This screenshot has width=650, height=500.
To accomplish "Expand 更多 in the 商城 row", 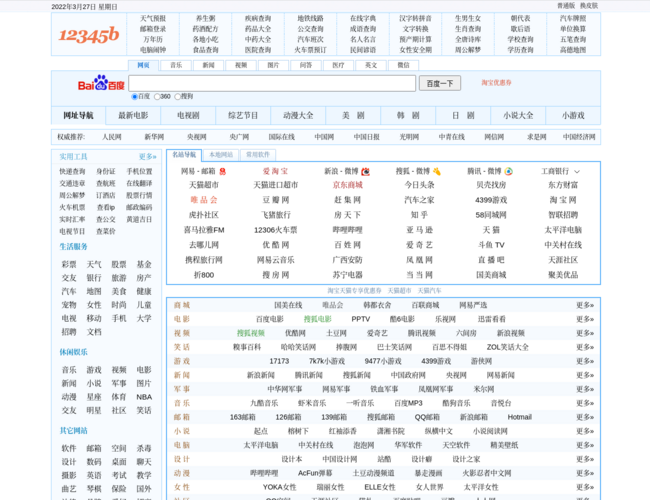I will (585, 305).
